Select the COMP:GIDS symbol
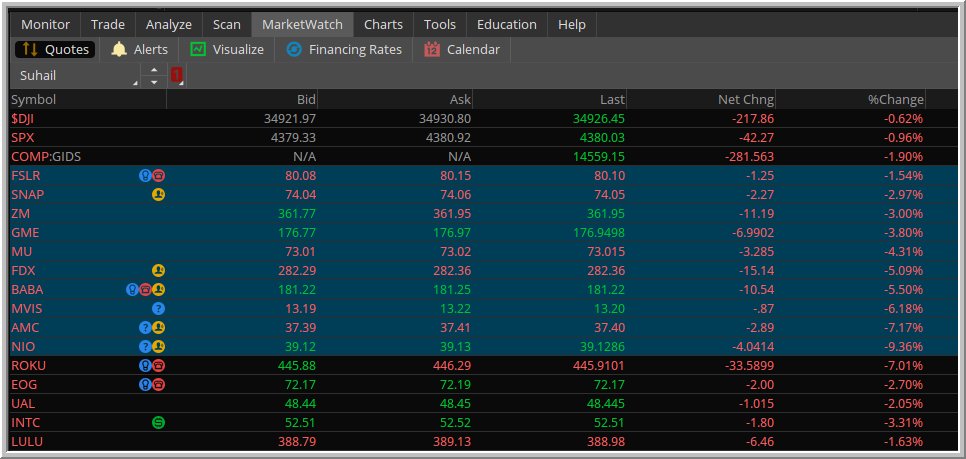The image size is (966, 459). [x=46, y=157]
